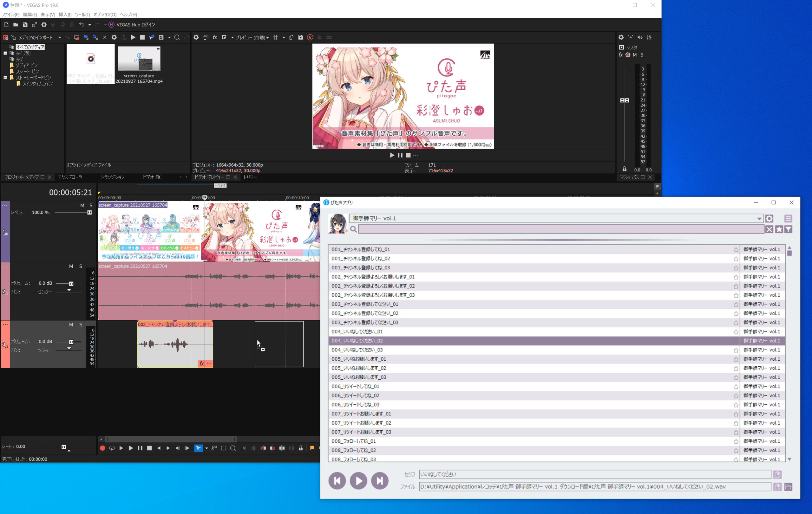
Task: Clear Pitagoe search with X icon
Action: (769, 229)
